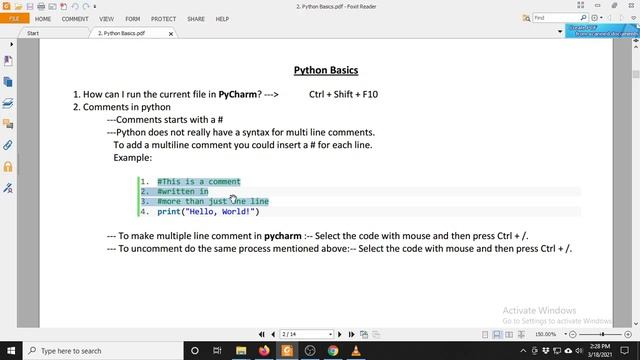Select continuous page view mode
Image resolution: width=640 pixels, height=360 pixels.
point(497,334)
